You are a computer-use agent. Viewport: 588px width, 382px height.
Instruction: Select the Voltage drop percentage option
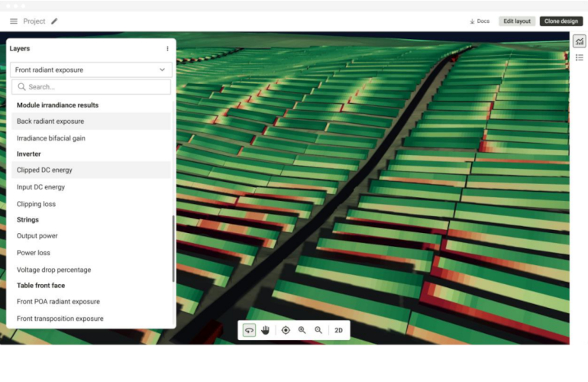53,270
